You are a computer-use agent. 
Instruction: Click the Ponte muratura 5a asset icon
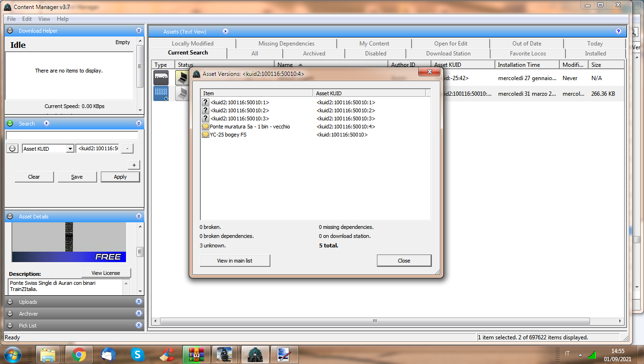click(x=206, y=127)
